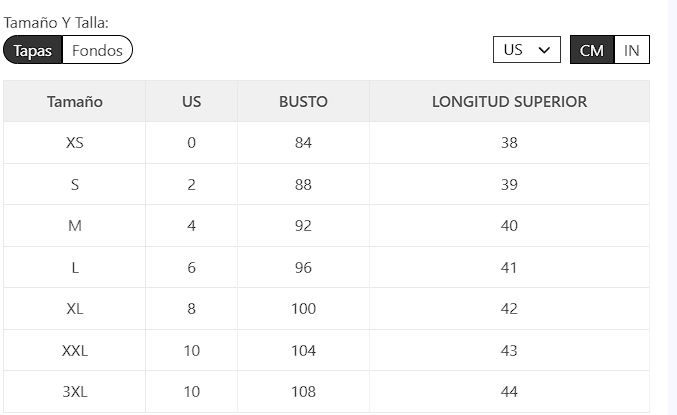The image size is (677, 415).
Task: Switch measurements to IN
Action: pyautogui.click(x=631, y=50)
